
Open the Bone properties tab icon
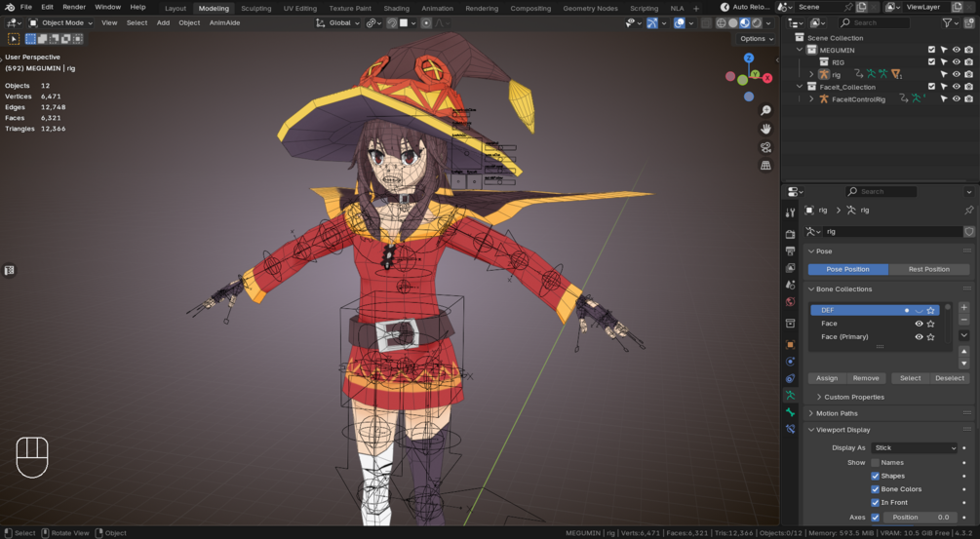pyautogui.click(x=790, y=412)
